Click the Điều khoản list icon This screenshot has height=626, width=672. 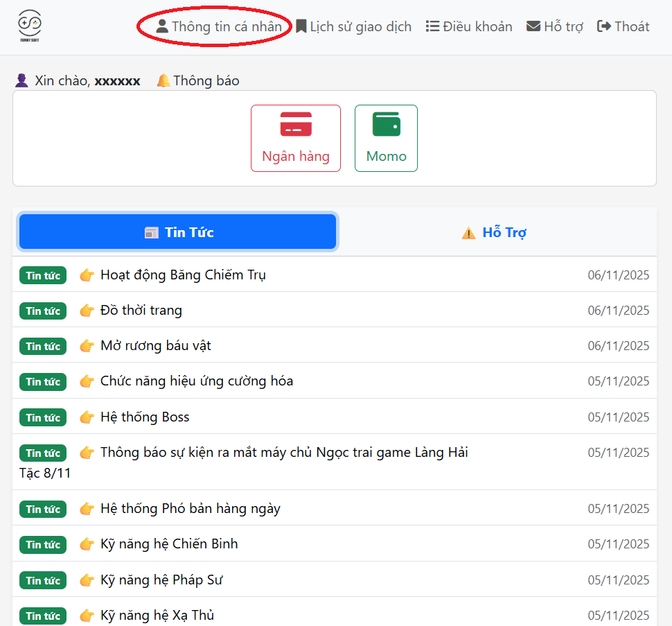pyautogui.click(x=432, y=26)
